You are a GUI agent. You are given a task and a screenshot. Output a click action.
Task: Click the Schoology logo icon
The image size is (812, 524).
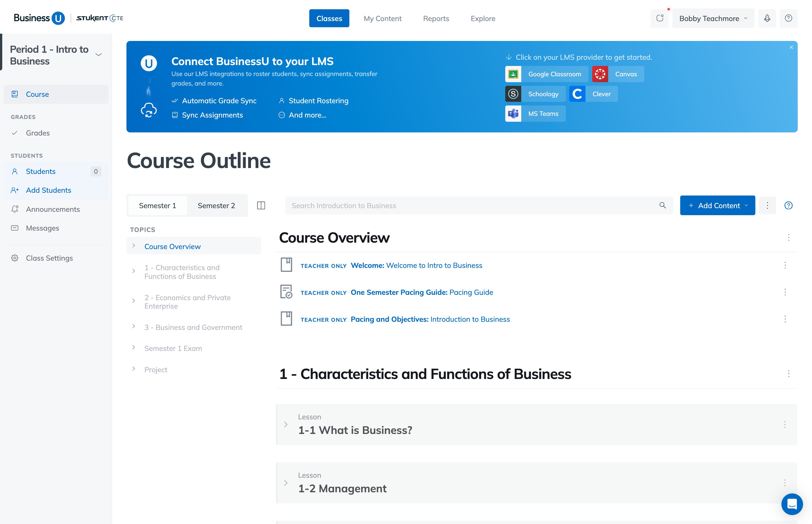513,94
